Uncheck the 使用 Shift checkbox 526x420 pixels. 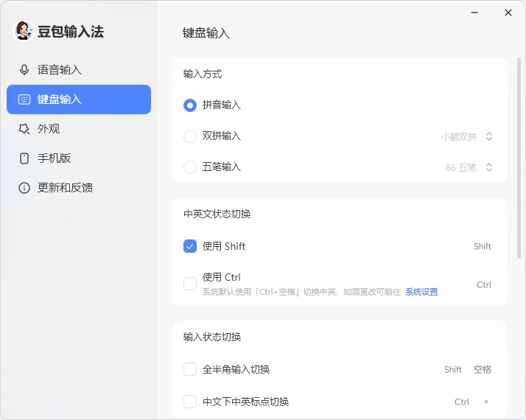(190, 246)
